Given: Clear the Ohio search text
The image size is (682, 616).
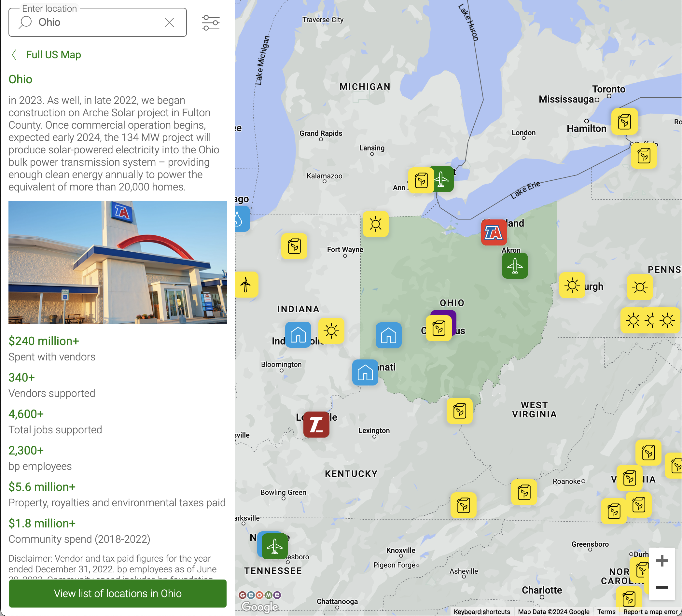Looking at the screenshot, I should pos(169,22).
